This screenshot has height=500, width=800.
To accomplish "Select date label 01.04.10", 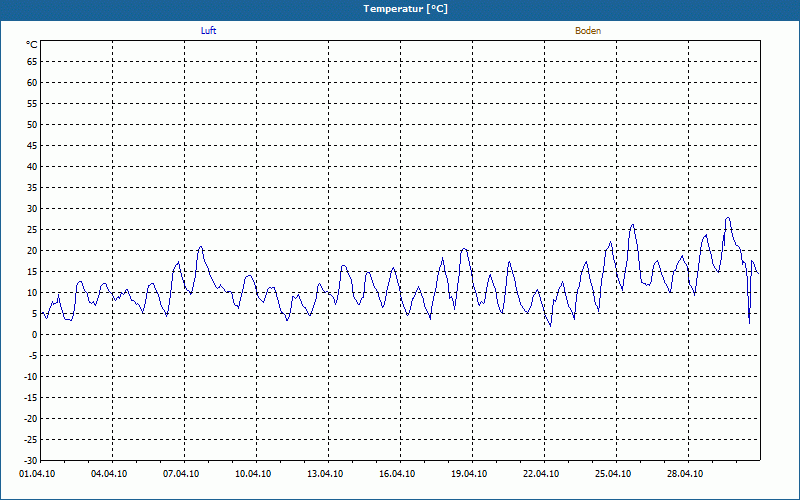I will click(37, 474).
